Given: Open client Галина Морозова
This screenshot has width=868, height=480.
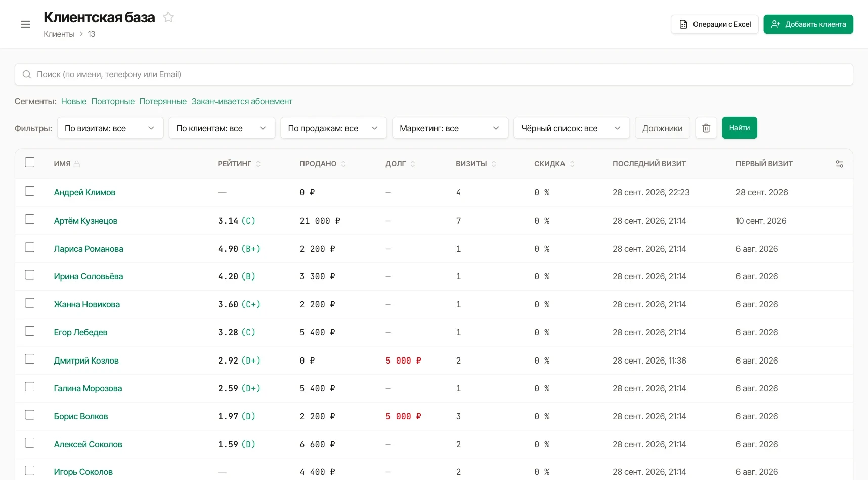Looking at the screenshot, I should tap(88, 388).
